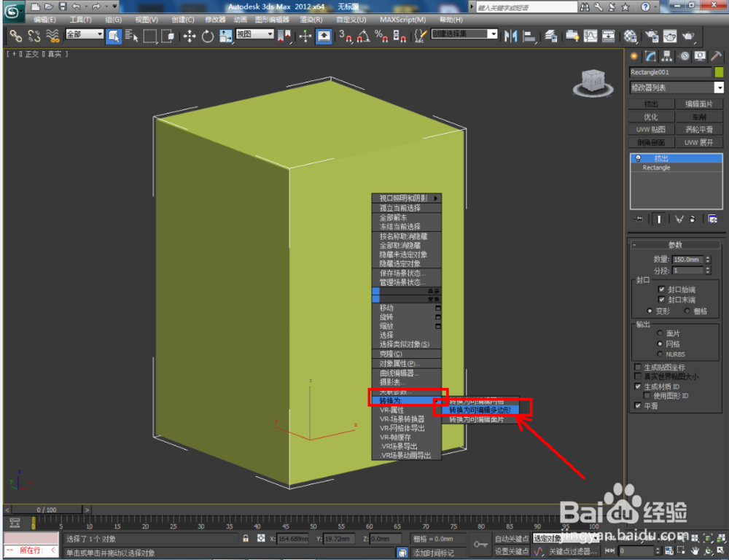This screenshot has width=729, height=560.
Task: Open the 修改器列表 modifier dropdown
Action: pyautogui.click(x=718, y=87)
